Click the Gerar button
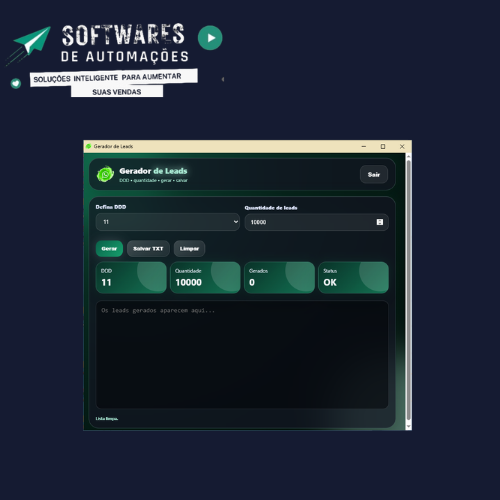This screenshot has height=500, width=500. tap(109, 249)
